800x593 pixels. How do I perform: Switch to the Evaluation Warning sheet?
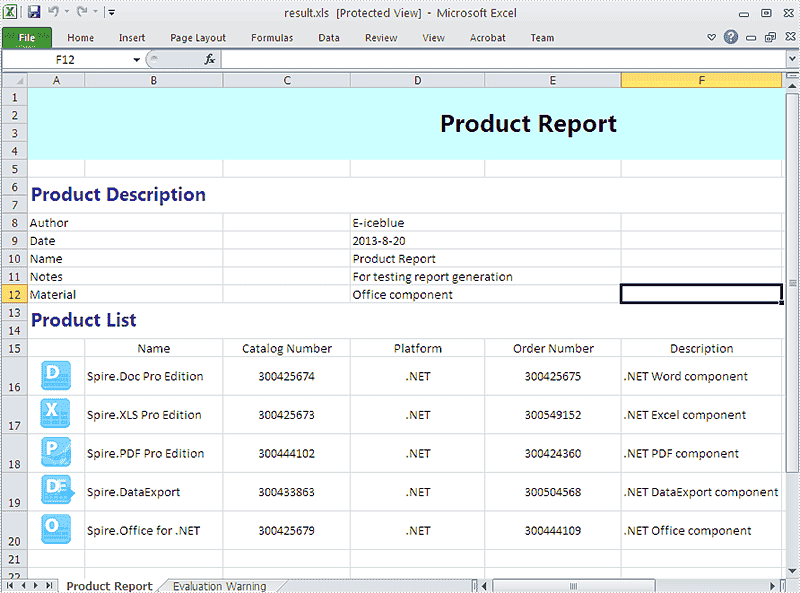point(219,586)
